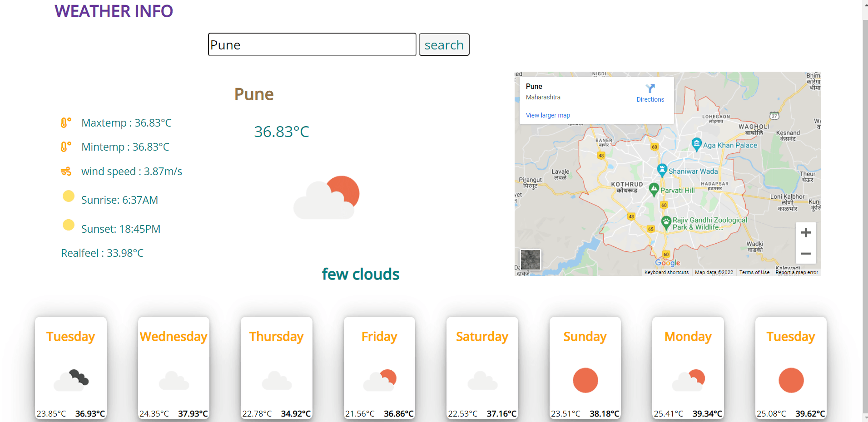Click the Sunrise sun icon
Viewport: 868px width, 422px height.
[x=68, y=196]
